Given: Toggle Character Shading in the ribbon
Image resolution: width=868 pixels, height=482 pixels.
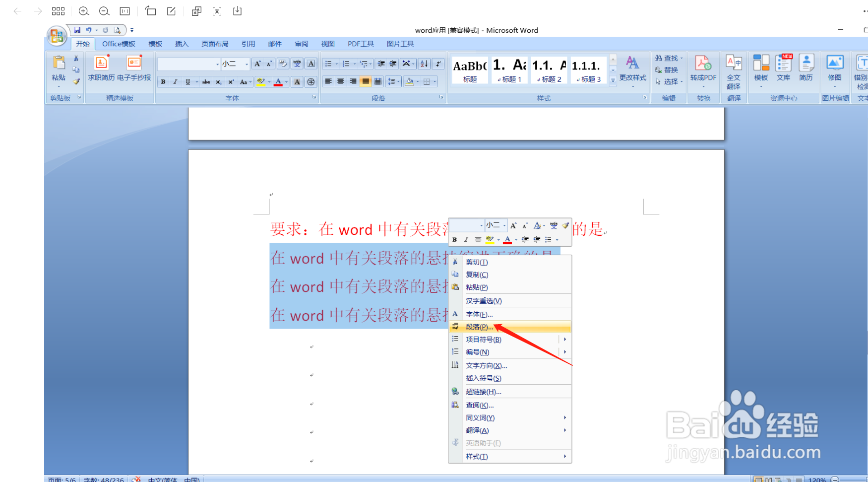Looking at the screenshot, I should click(x=297, y=82).
